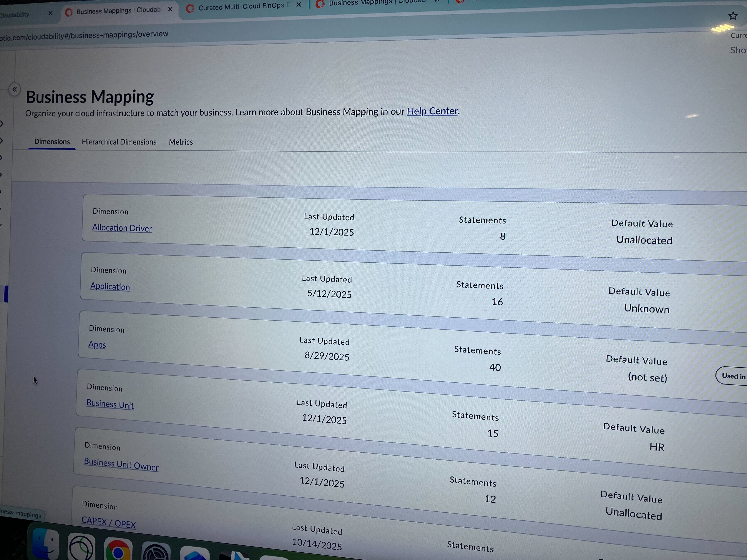Open Finder from the Dock

[x=46, y=545]
